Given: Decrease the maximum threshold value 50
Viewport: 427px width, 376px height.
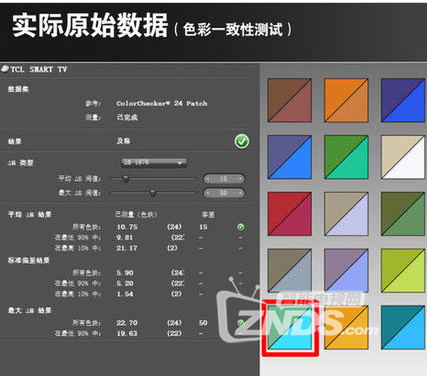Looking at the screenshot, I should (x=208, y=193).
